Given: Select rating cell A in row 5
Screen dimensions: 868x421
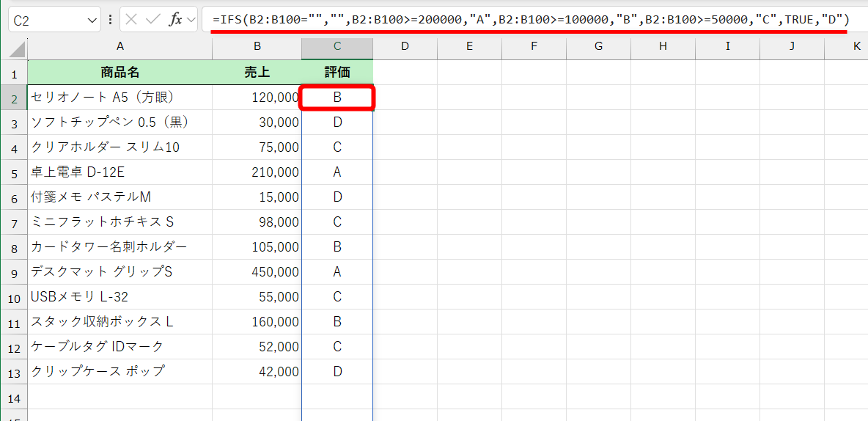Looking at the screenshot, I should pyautogui.click(x=337, y=172).
